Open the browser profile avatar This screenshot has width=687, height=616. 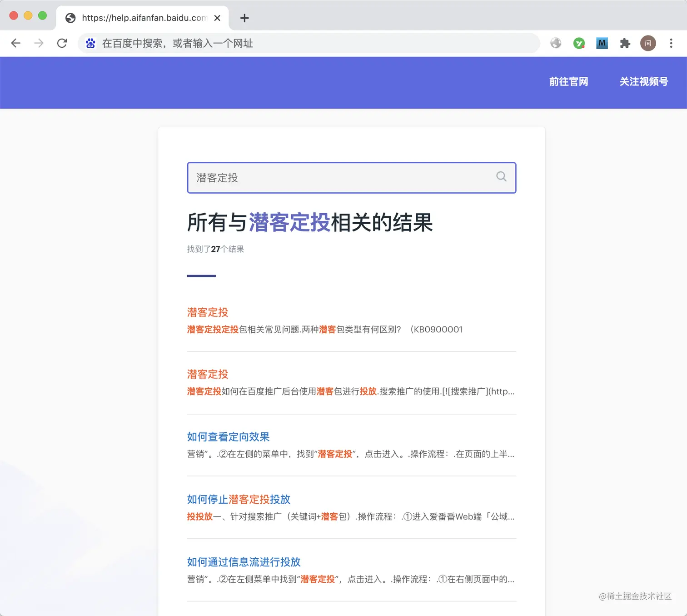tap(648, 43)
